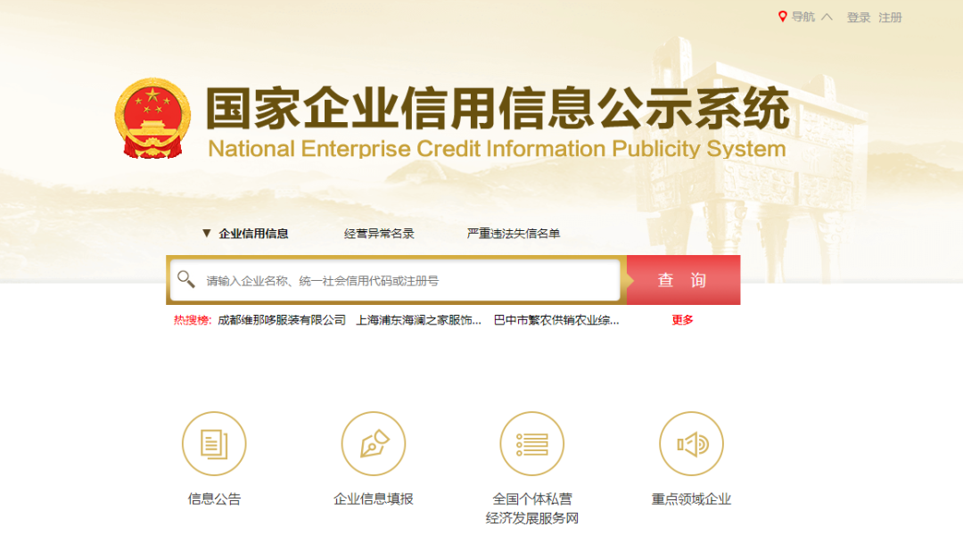Image resolution: width=963 pixels, height=560 pixels.
Task: Open the 全国个体私营 list icon
Action: 531,443
